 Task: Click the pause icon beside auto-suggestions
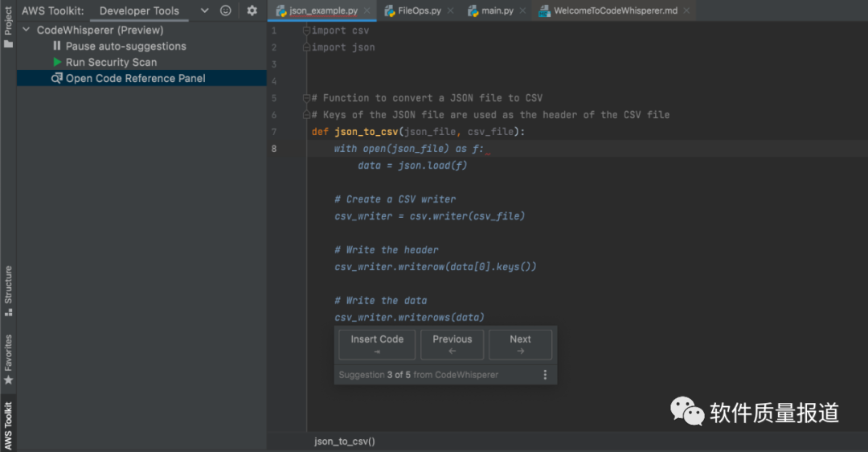tap(56, 46)
